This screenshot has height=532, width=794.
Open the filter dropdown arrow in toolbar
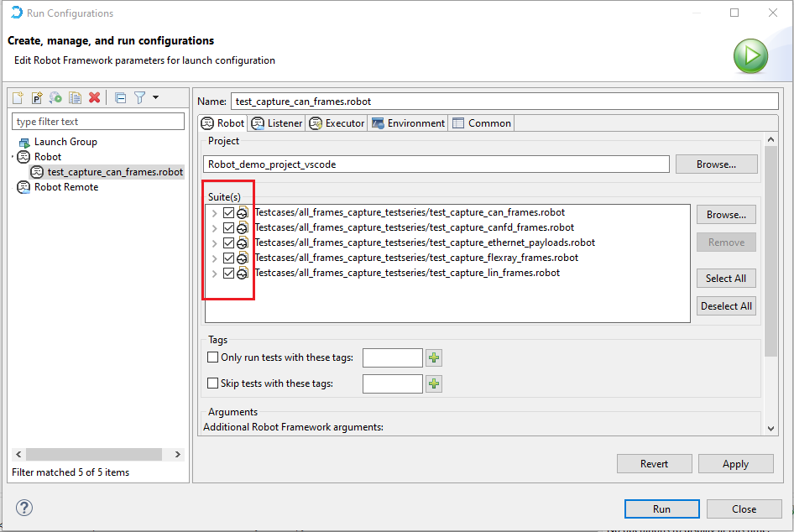156,98
